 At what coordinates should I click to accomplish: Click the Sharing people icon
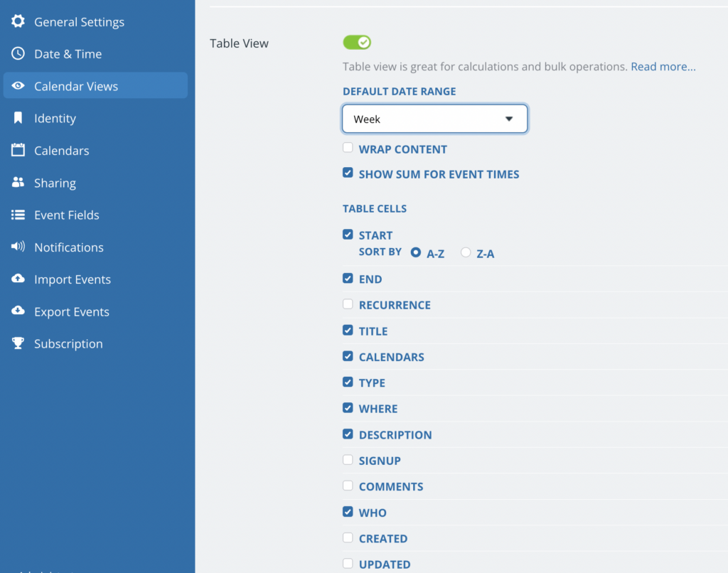coord(18,183)
